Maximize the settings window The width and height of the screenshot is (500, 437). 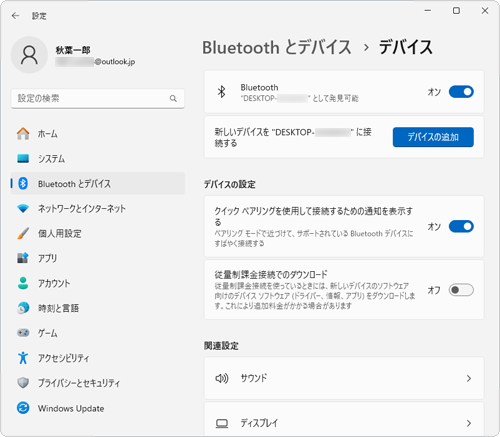tap(456, 11)
